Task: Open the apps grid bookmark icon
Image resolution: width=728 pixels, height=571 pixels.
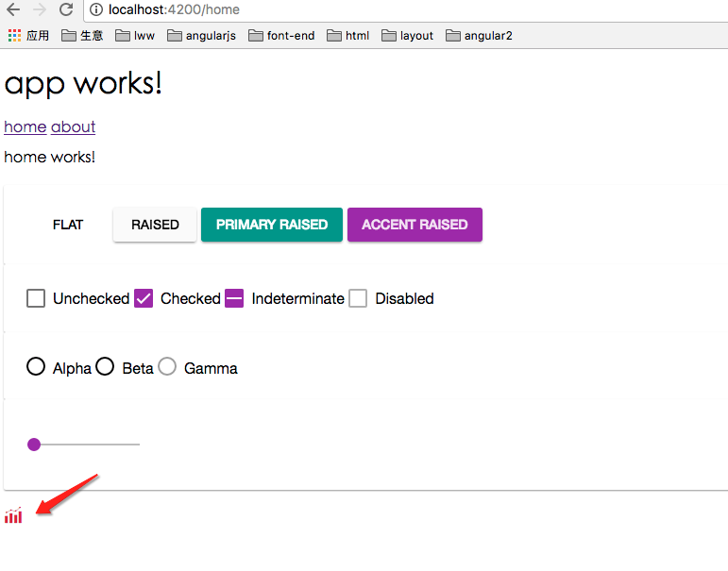Action: [x=14, y=35]
